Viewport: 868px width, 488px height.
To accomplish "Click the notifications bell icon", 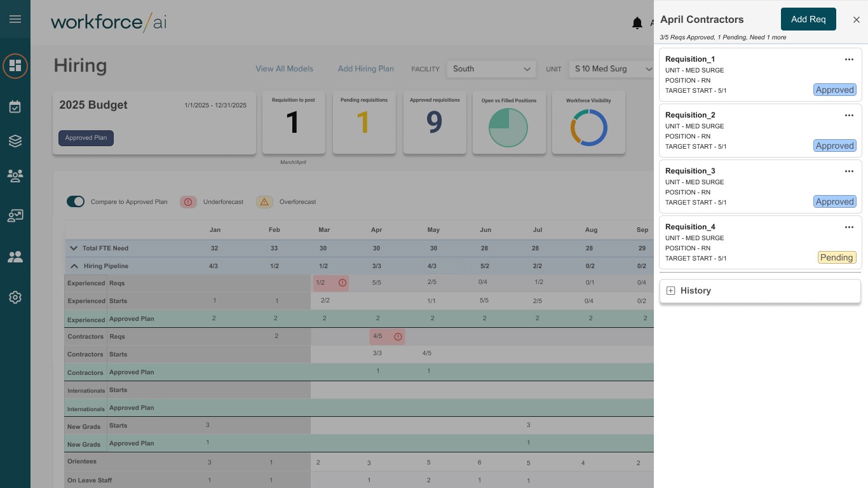I will coord(637,23).
